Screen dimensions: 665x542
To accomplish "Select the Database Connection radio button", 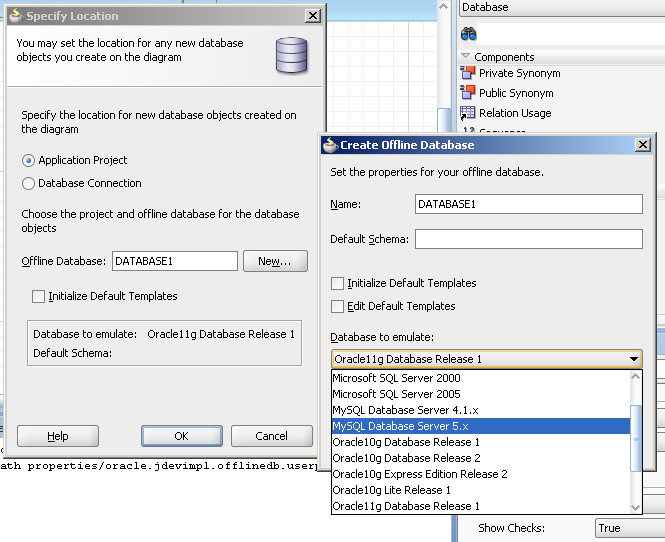I will coord(29,183).
